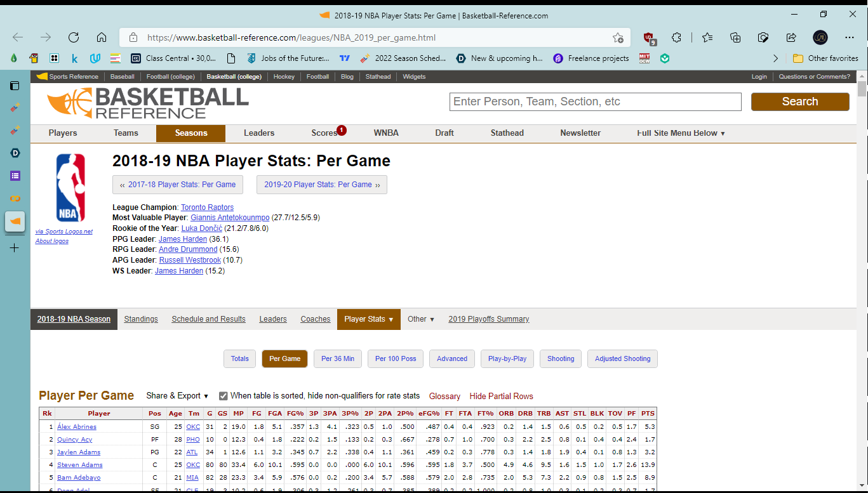Screen dimensions: 868x493
Task: Refresh the page with the reload icon
Action: [74, 37]
